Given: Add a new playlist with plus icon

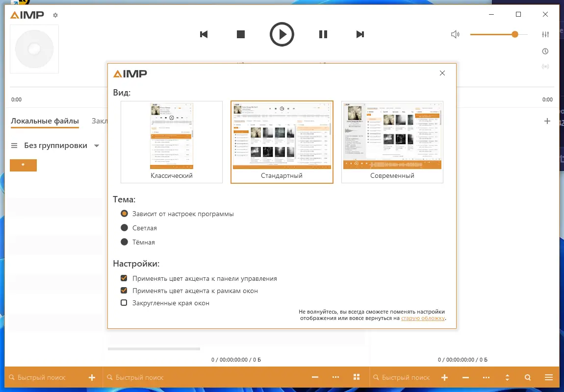Looking at the screenshot, I should click(547, 121).
